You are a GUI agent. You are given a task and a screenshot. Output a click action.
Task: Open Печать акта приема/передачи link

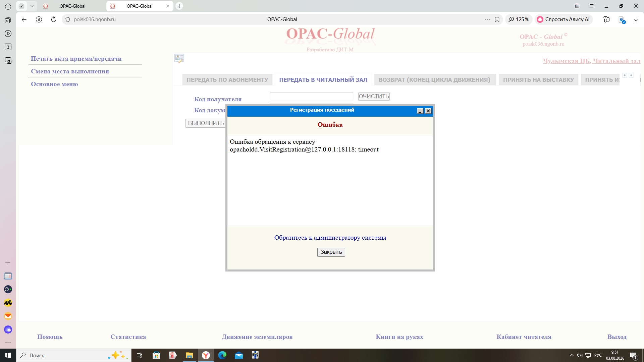76,59
